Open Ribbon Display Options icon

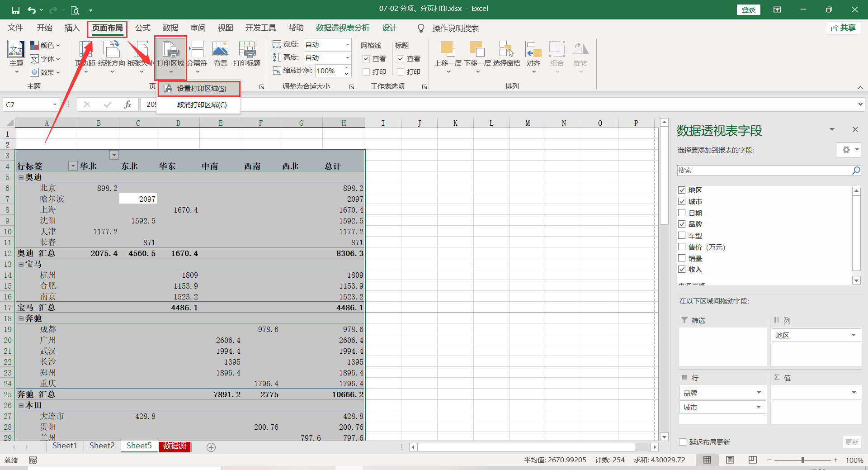coord(778,9)
